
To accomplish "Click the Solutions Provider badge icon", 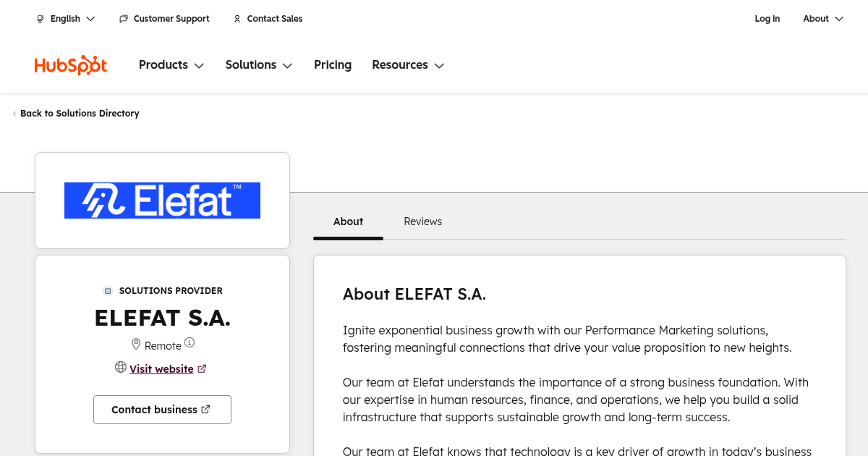I will 108,291.
